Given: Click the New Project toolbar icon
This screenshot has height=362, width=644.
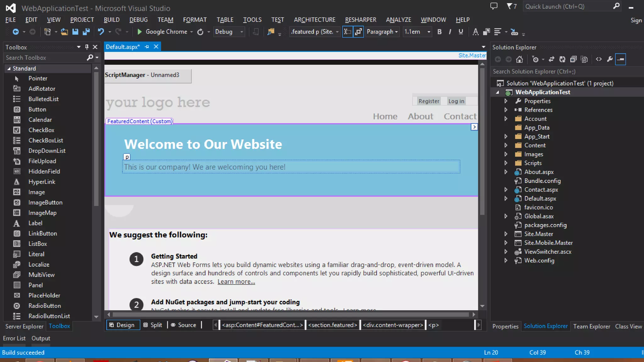Looking at the screenshot, I should (x=47, y=32).
